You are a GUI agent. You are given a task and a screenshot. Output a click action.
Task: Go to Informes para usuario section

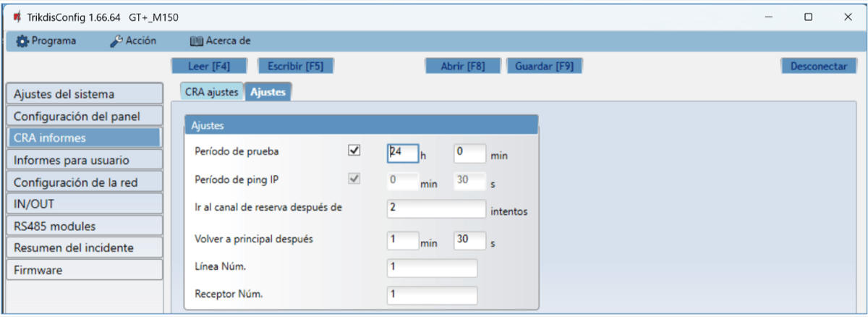[83, 160]
